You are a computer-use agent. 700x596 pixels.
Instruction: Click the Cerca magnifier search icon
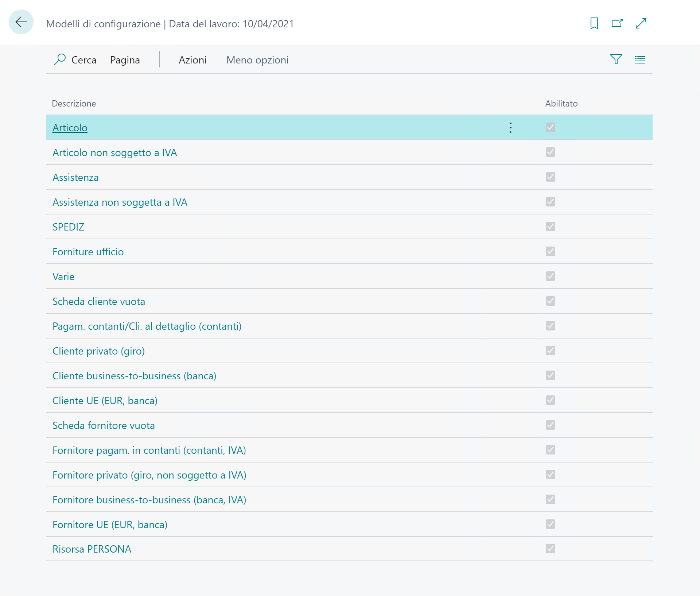point(60,59)
